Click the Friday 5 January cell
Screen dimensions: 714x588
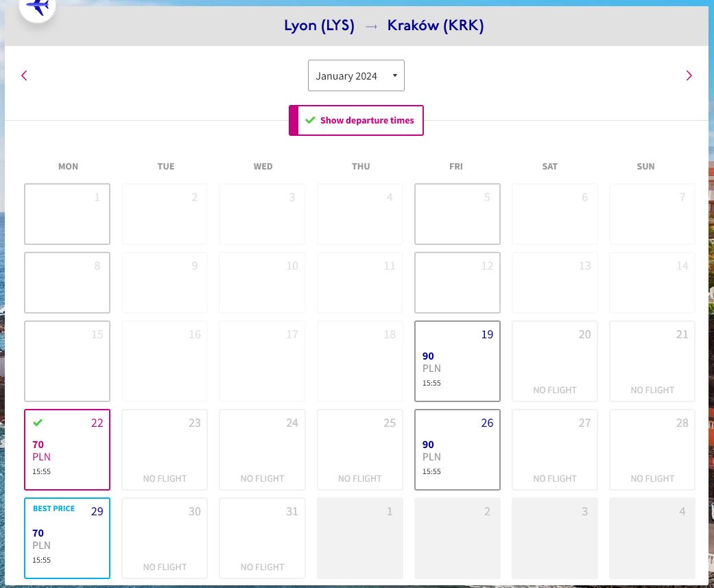pyautogui.click(x=457, y=214)
